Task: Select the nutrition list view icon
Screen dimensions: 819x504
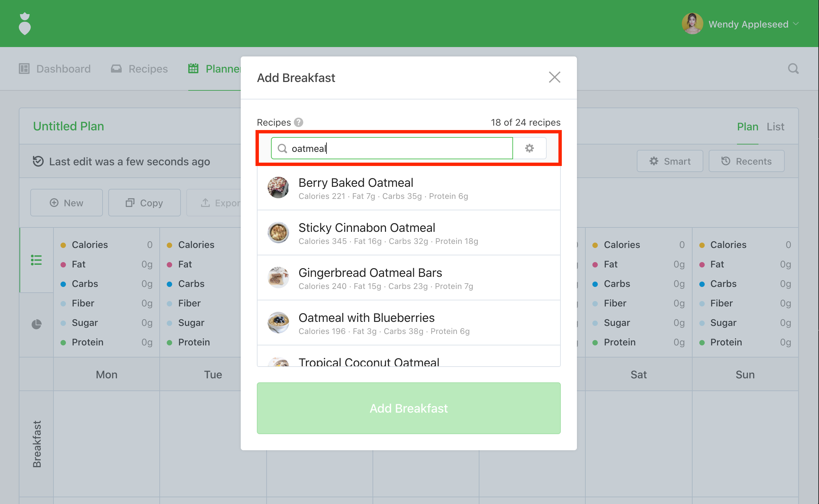Action: click(x=36, y=260)
